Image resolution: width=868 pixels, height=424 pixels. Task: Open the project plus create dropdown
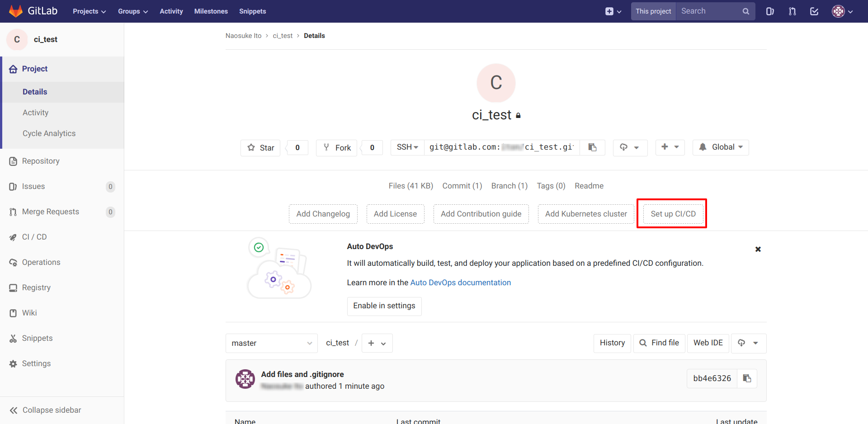(x=670, y=147)
